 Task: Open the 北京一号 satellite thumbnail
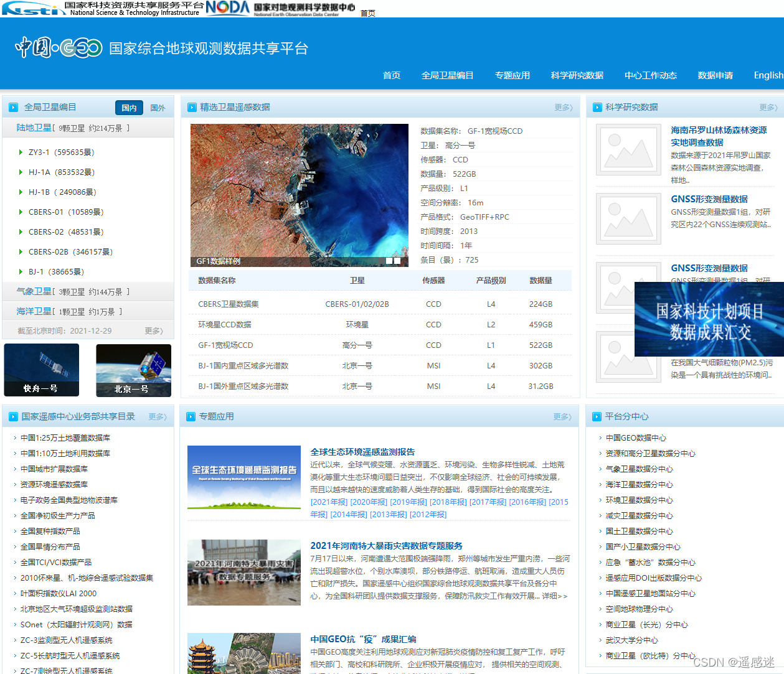pos(133,370)
